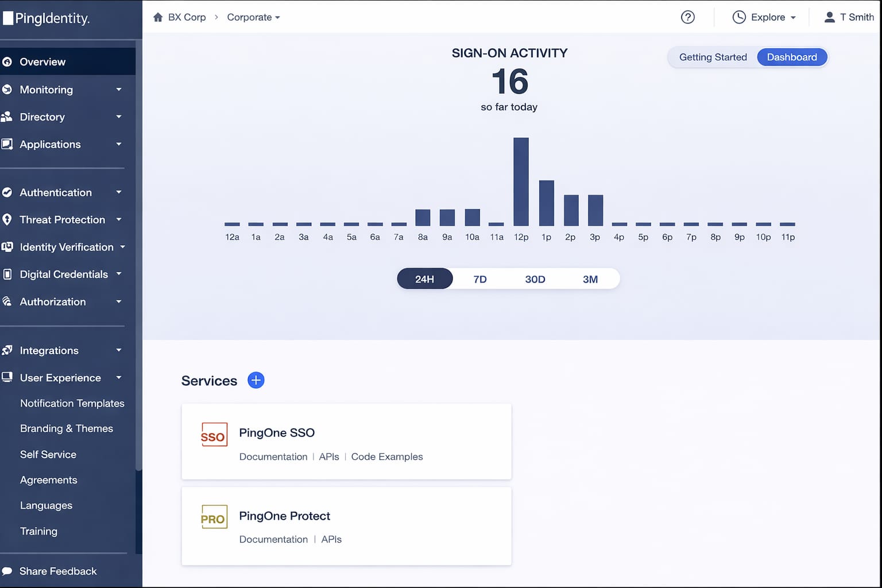Screen dimensions: 882x588
Task: Click the T Smith user avatar icon
Action: [x=829, y=17]
